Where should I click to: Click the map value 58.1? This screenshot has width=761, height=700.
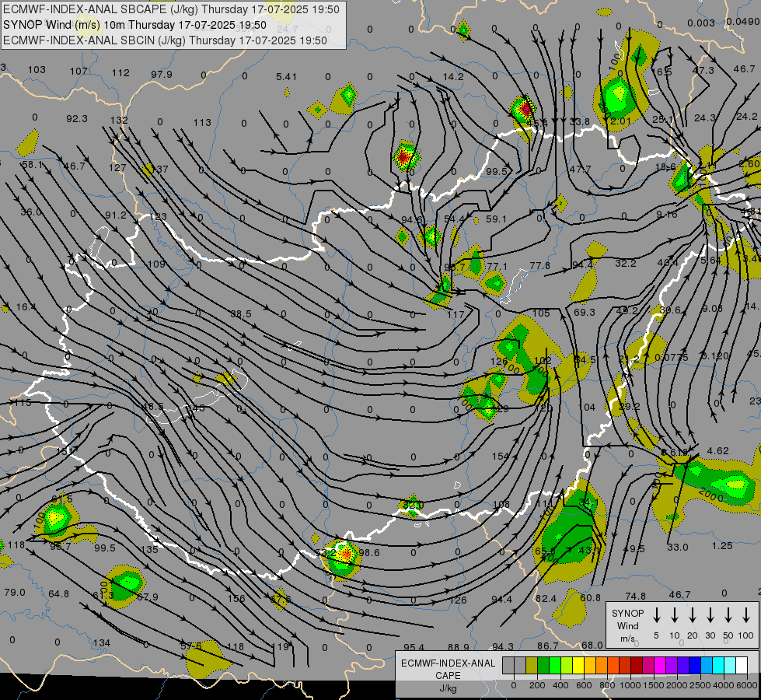33,165
